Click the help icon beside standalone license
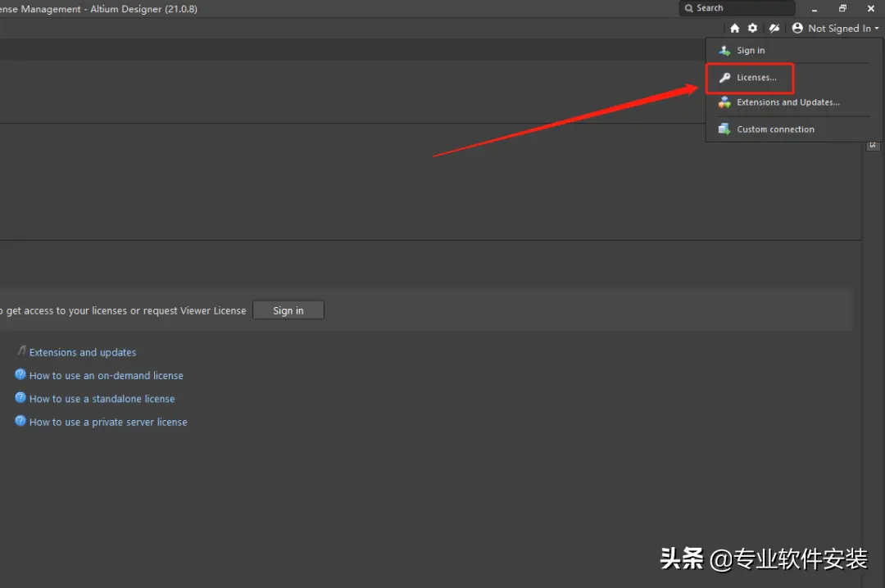Screen dimensions: 885x588 (20, 397)
